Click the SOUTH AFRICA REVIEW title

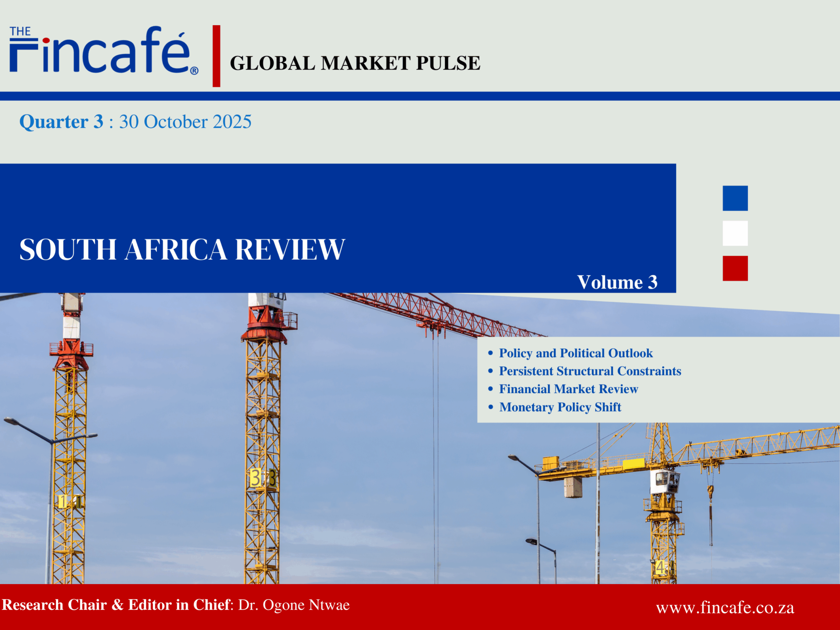coord(182,250)
